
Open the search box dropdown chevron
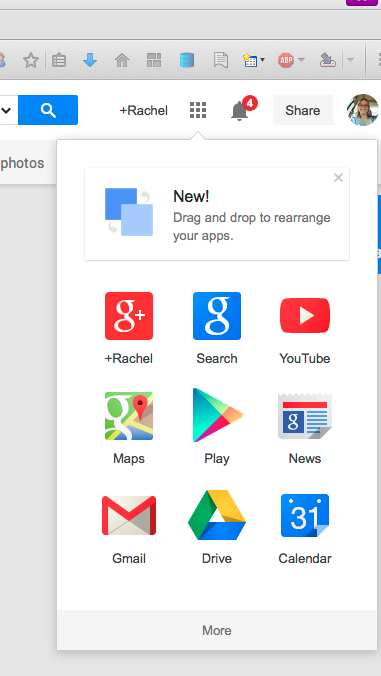tap(6, 110)
